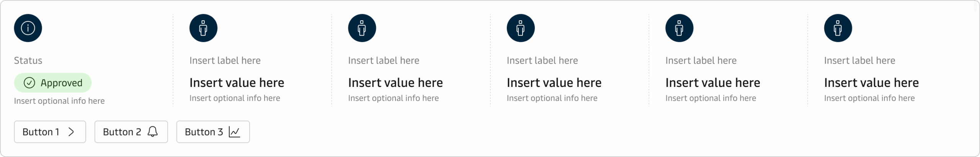
Task: Click the last 'Insert value here' text
Action: tap(871, 83)
